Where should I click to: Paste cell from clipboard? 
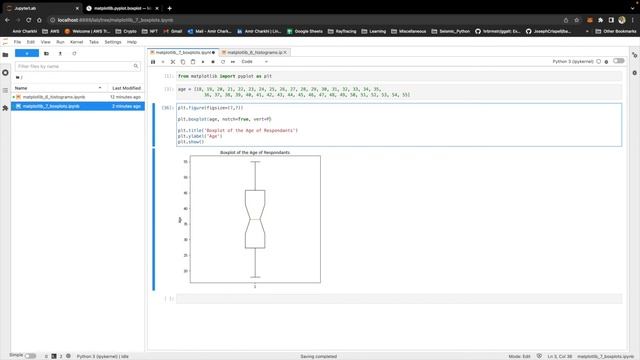tap(193, 62)
